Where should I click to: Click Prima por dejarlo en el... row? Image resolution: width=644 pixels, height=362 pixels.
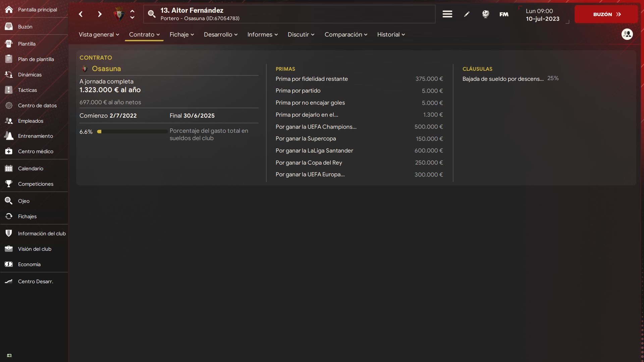click(x=359, y=115)
